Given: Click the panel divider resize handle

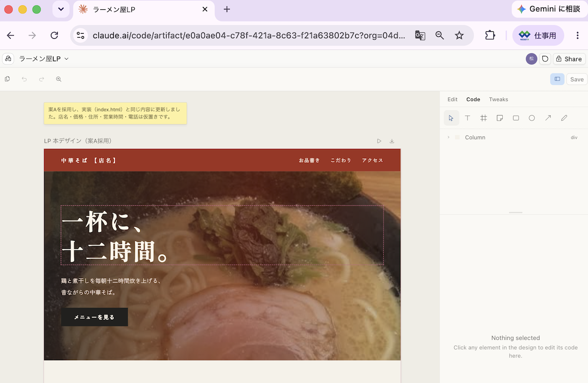Looking at the screenshot, I should 515,213.
